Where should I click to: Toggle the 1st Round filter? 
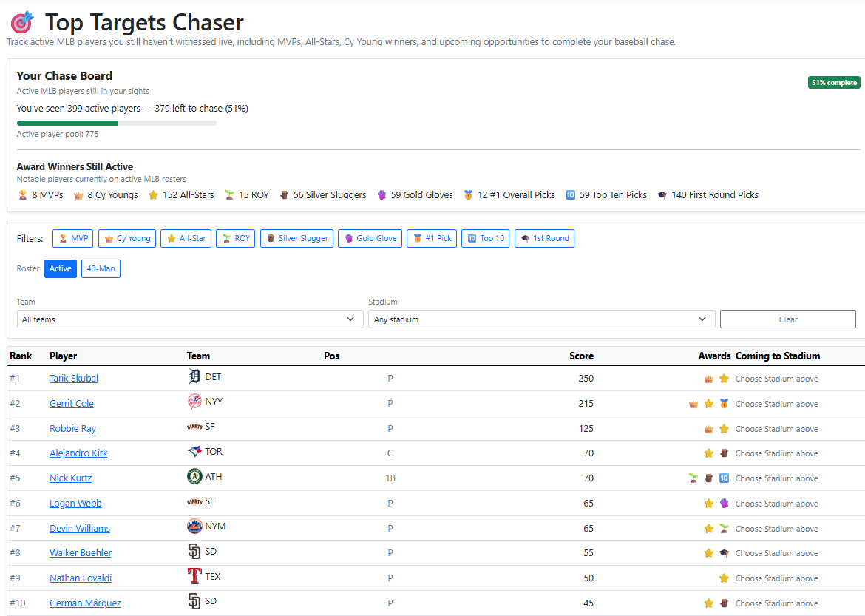pyautogui.click(x=544, y=238)
